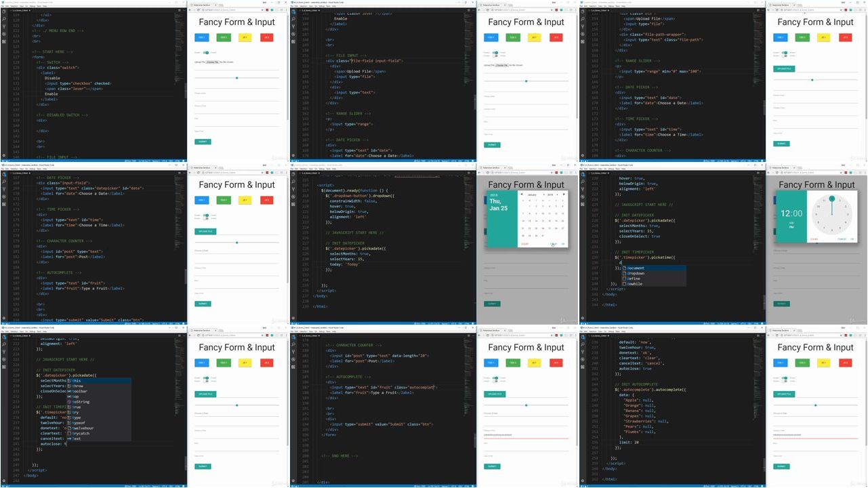The height and width of the screenshot is (488, 868).
Task: Select PM in the time picker
Action: pos(791,227)
